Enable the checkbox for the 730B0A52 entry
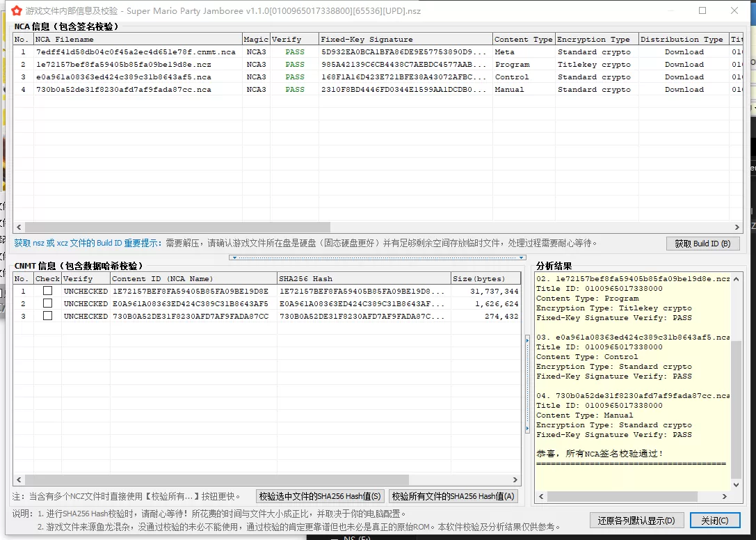The width and height of the screenshot is (756, 540). click(47, 316)
